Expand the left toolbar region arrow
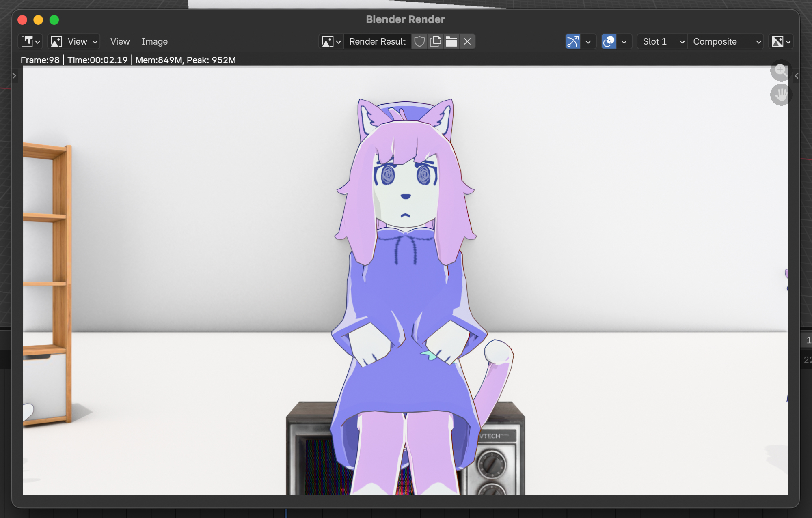Viewport: 812px width, 518px height. (x=14, y=76)
